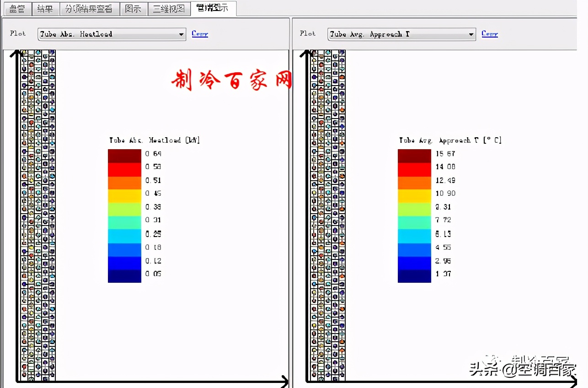Click the 0.51 legend value text
588x388 pixels.
[x=153, y=180]
